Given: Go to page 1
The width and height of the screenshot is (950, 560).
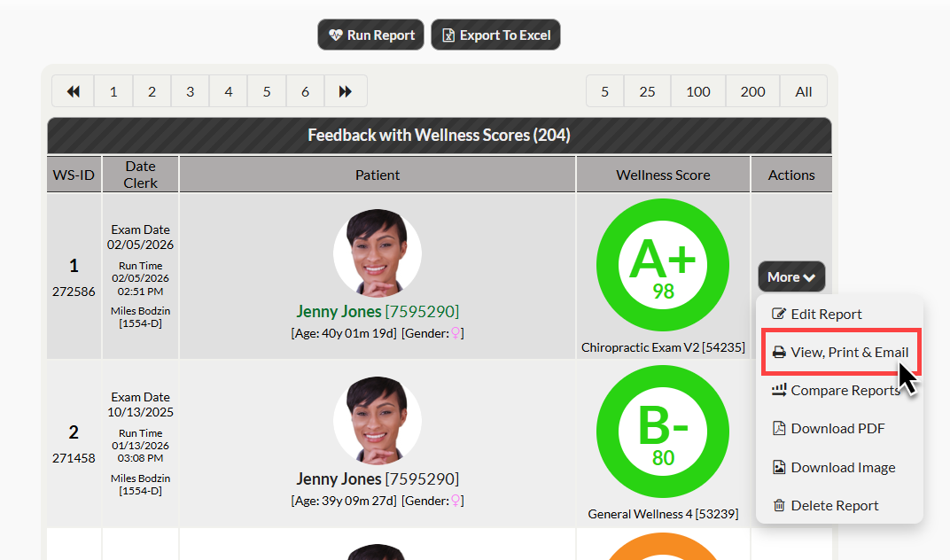Looking at the screenshot, I should (113, 91).
